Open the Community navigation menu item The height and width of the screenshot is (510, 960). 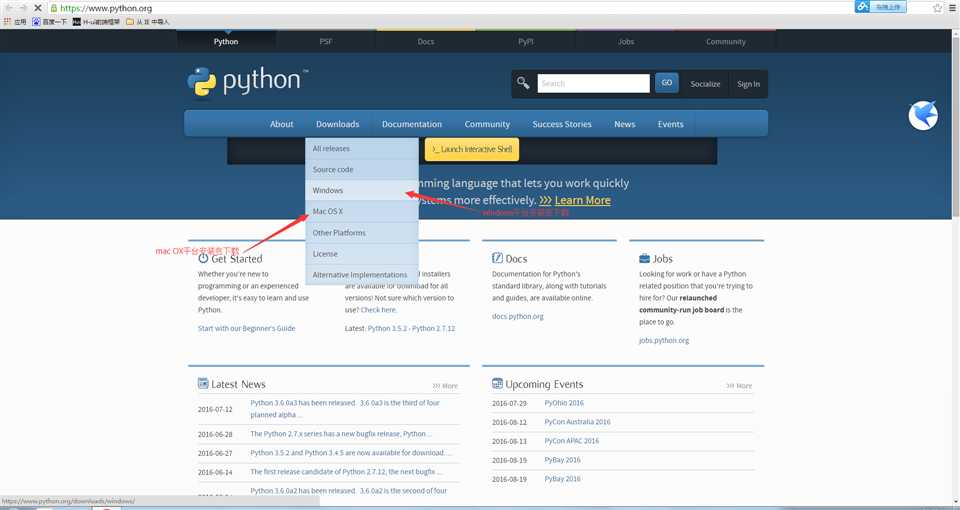tap(487, 124)
